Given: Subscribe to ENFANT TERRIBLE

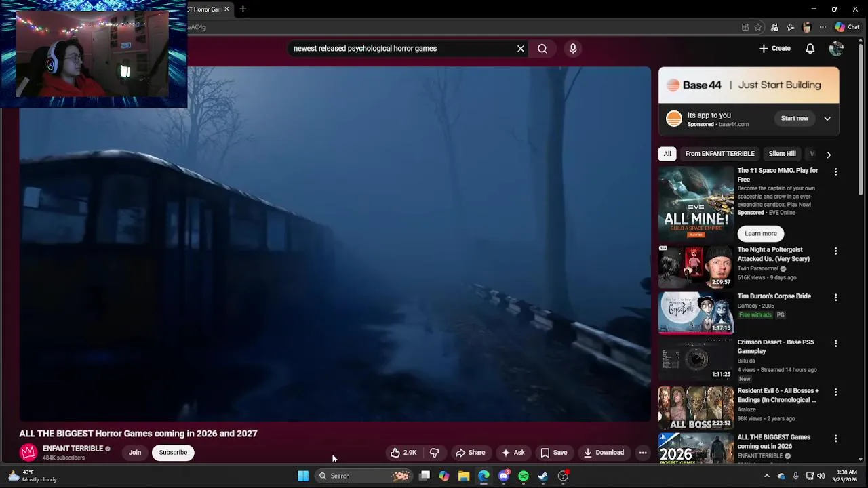Looking at the screenshot, I should [x=173, y=453].
